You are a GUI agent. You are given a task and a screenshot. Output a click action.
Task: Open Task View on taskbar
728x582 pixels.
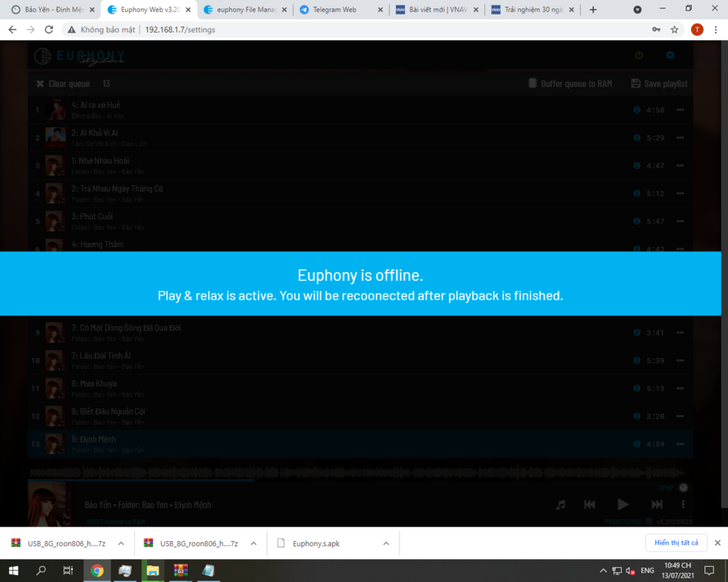coord(68,571)
